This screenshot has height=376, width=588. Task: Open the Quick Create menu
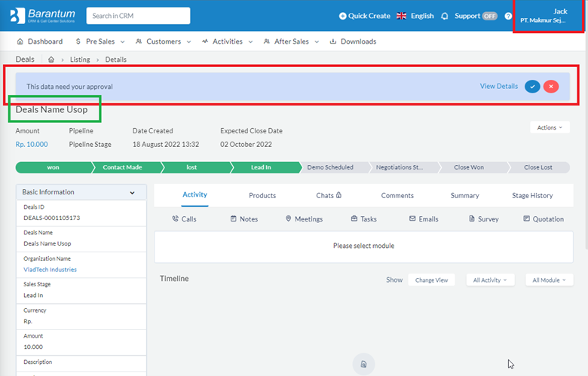(365, 16)
